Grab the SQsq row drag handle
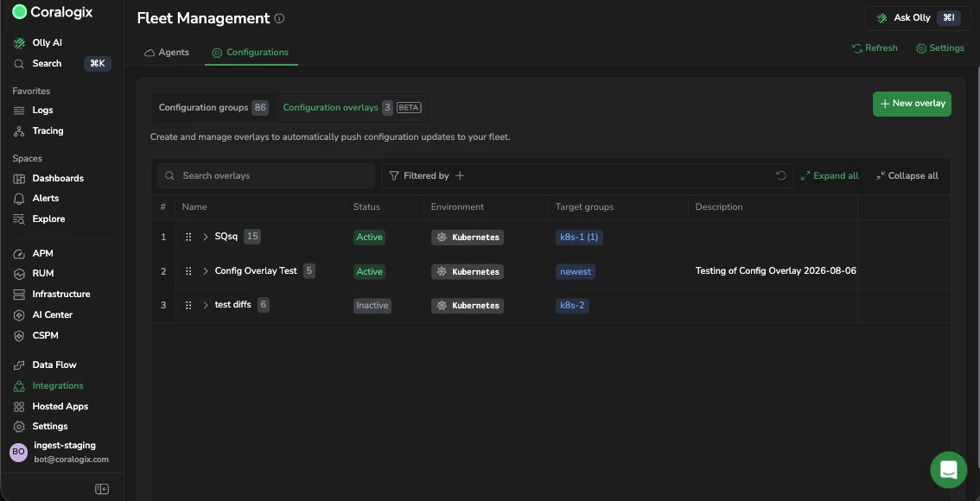 188,237
